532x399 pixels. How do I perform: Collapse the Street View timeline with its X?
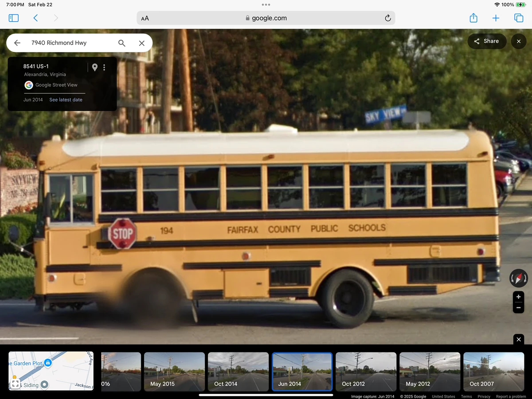pos(518,339)
